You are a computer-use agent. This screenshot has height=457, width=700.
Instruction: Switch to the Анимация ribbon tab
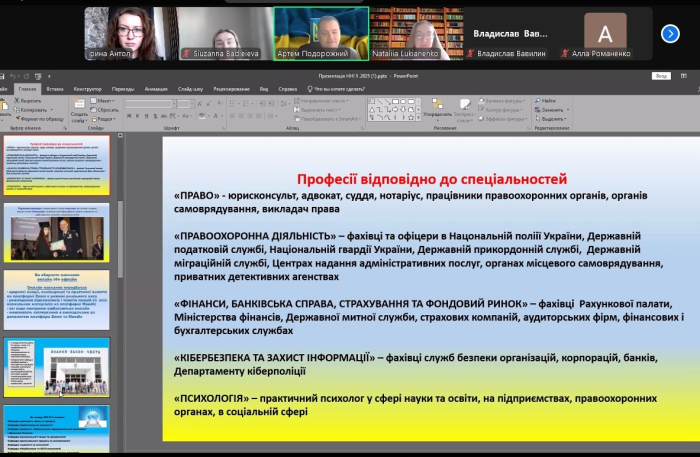coord(156,89)
